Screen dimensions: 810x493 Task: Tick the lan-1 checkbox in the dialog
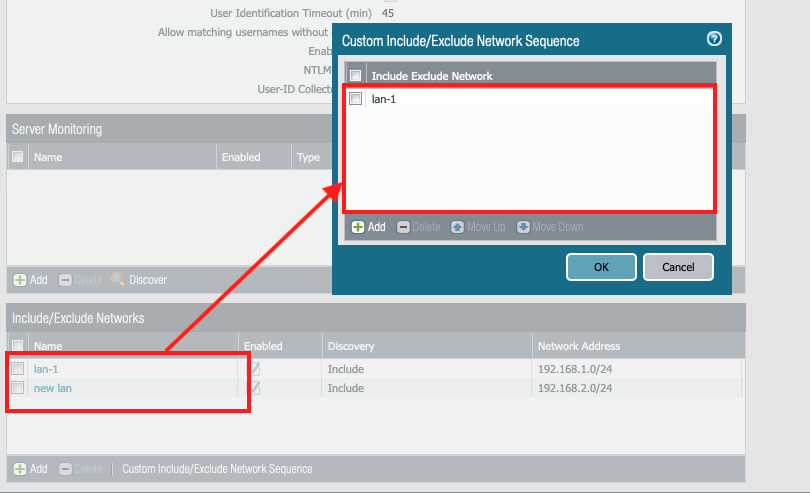(355, 98)
